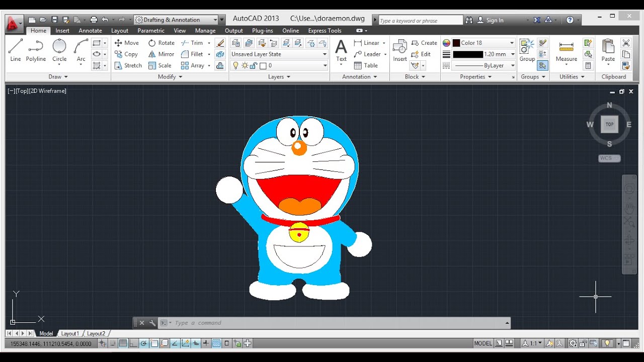Open Layer Properties manager icon
Viewport: 644px width, 362px height.
[x=235, y=43]
